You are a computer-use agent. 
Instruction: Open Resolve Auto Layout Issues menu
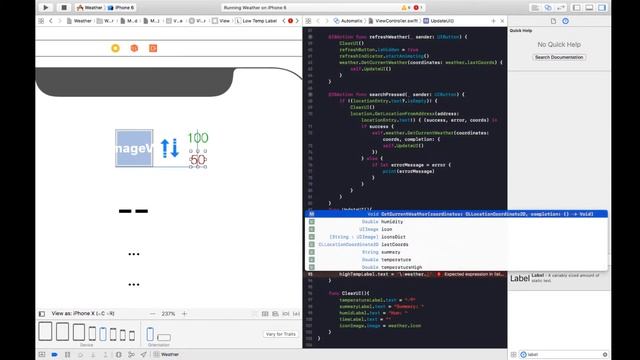(x=296, y=314)
